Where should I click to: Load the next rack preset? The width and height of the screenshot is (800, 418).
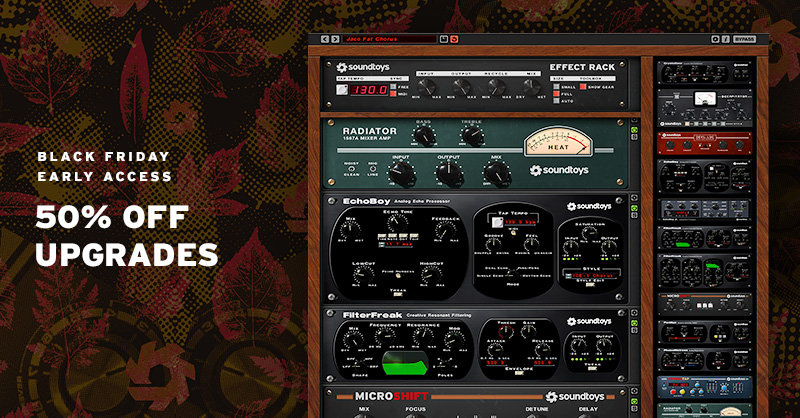(x=335, y=39)
